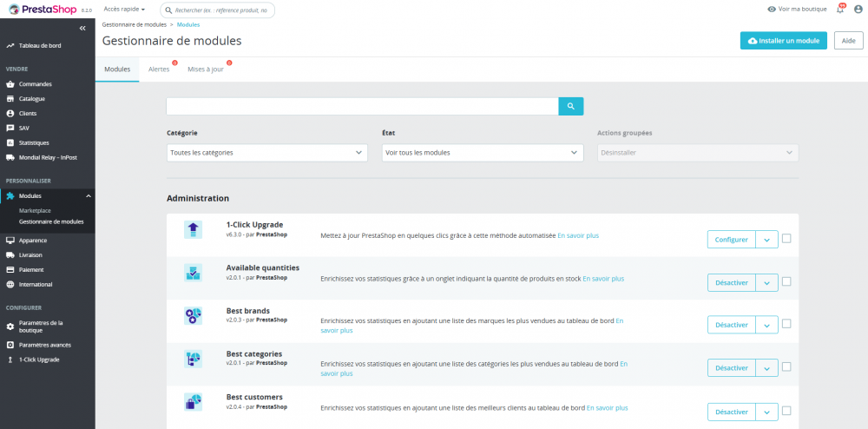Viewport: 868px width, 429px height.
Task: Click the Paiement card icon
Action: 10,269
